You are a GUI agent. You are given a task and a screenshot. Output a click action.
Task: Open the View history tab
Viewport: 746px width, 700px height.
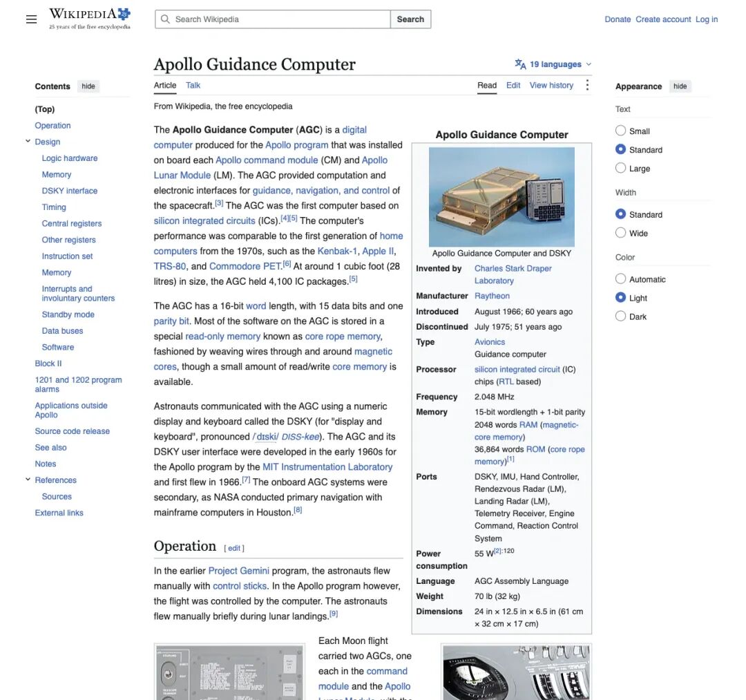coord(551,85)
